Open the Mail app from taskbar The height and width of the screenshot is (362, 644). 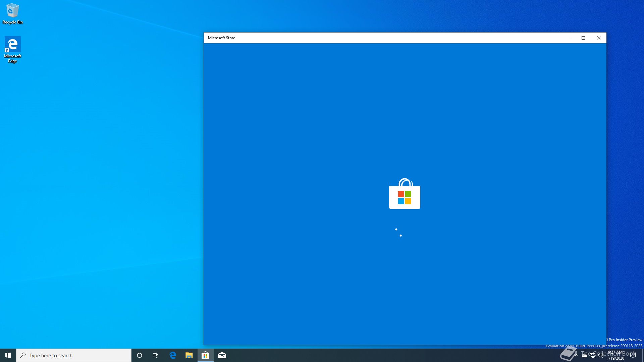222,355
